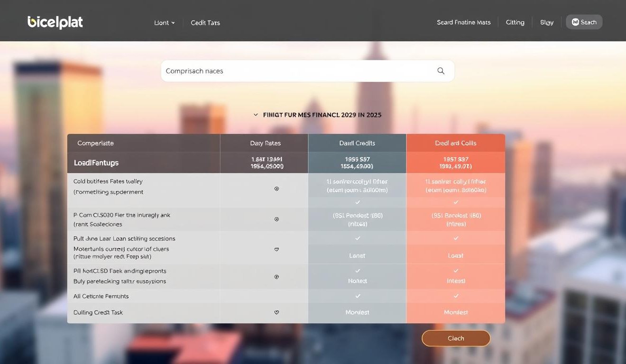Click the Dary Rates icon for Pll hortCLSD Faek

pyautogui.click(x=277, y=277)
